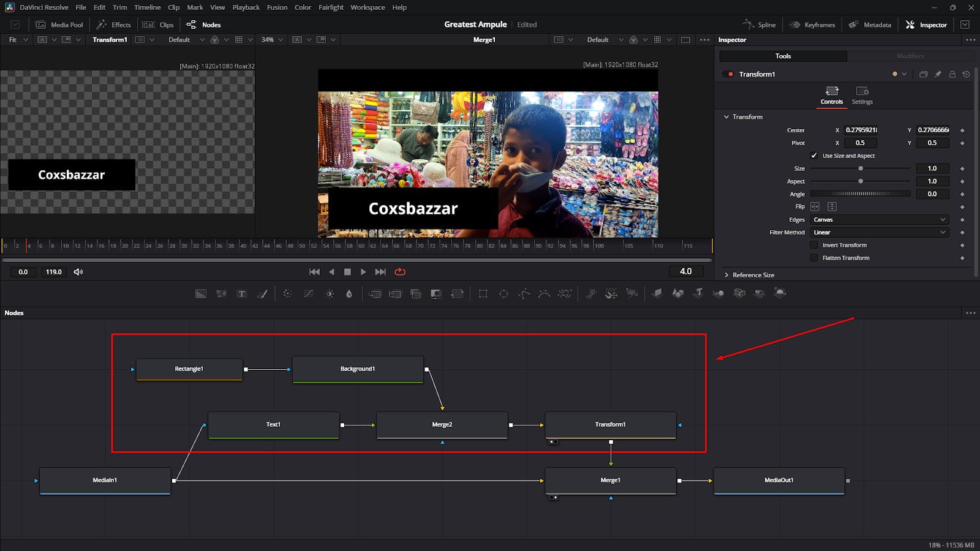Click the Paint brush tool icon

[x=262, y=294]
